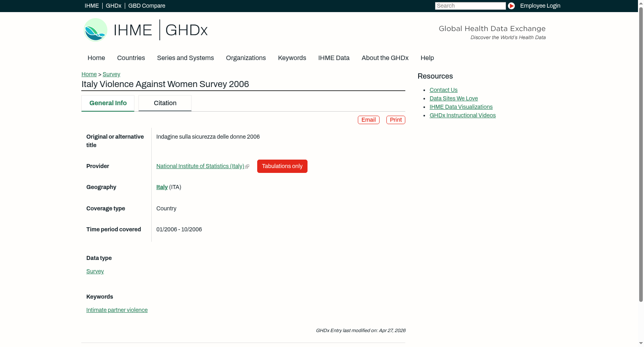This screenshot has height=347, width=644.
Task: Click the Italy Violence Against Women Survey title
Action: coord(165,84)
